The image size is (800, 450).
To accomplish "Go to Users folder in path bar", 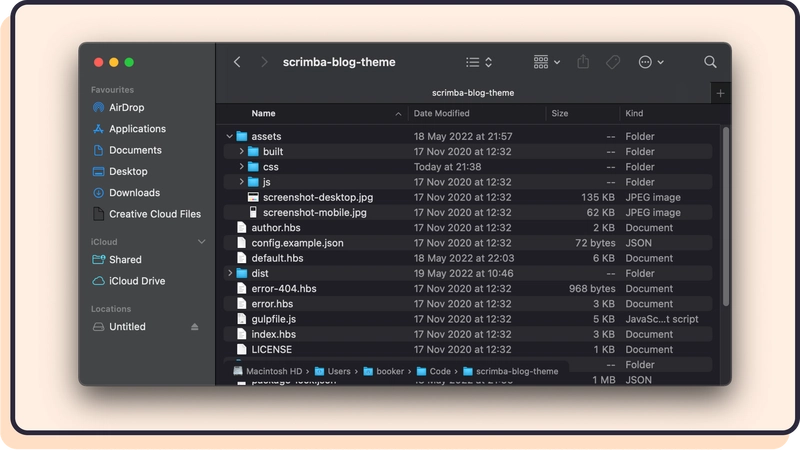I will tap(338, 371).
